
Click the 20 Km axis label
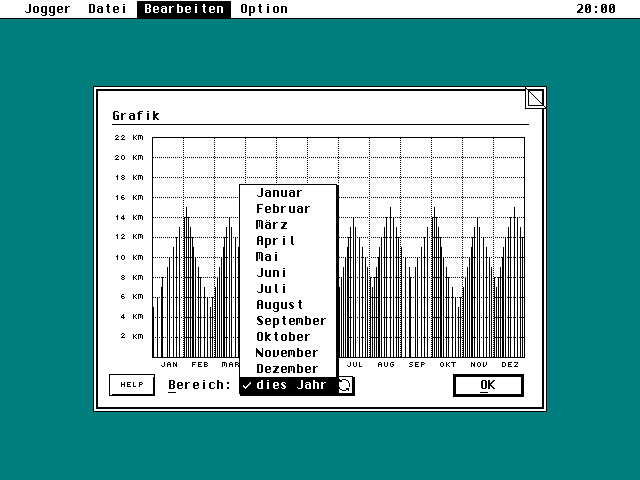tap(129, 158)
